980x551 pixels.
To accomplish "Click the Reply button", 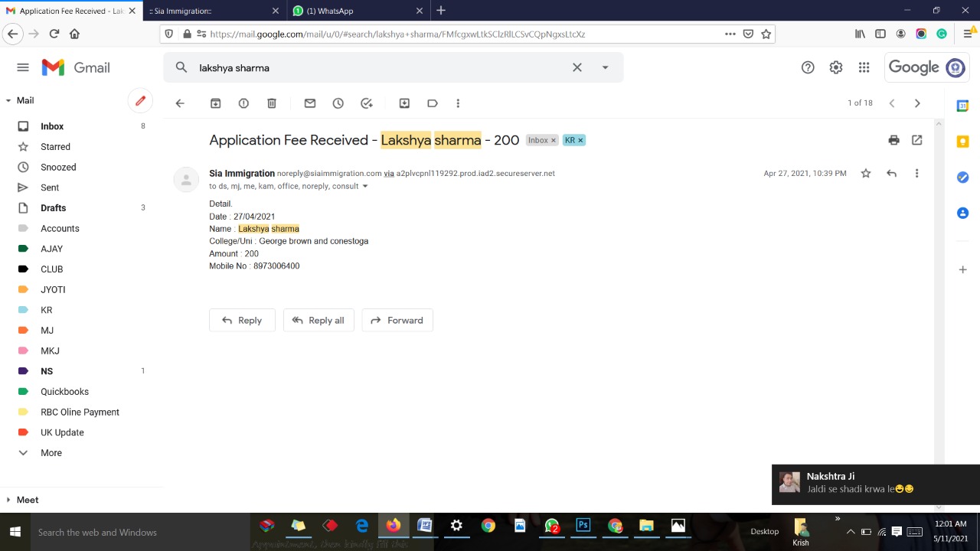I will point(242,320).
